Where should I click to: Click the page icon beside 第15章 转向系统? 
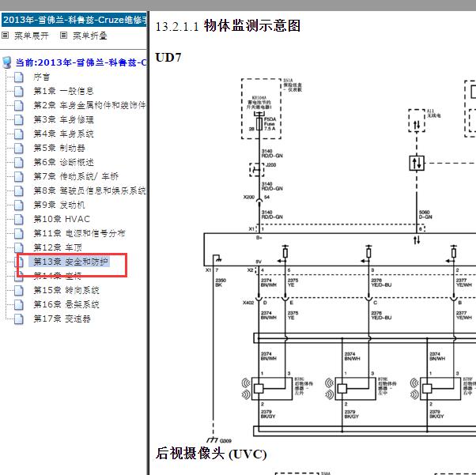(x=19, y=291)
